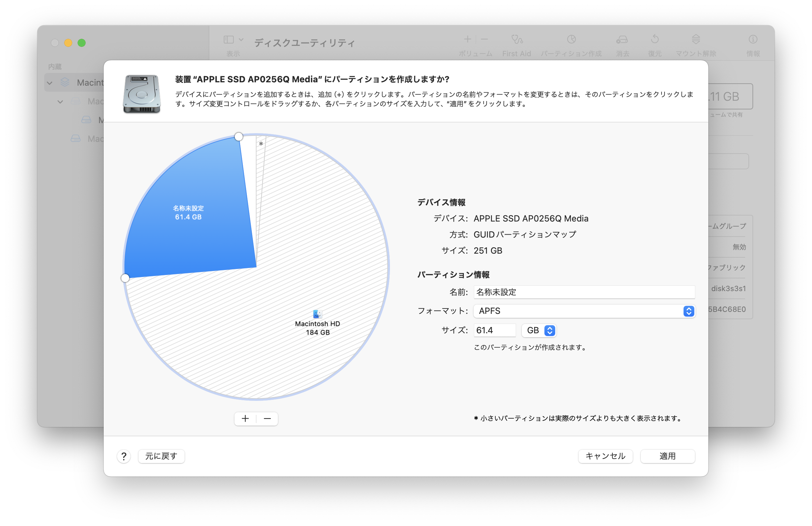
Task: Click the partition 名前 input field
Action: [584, 292]
